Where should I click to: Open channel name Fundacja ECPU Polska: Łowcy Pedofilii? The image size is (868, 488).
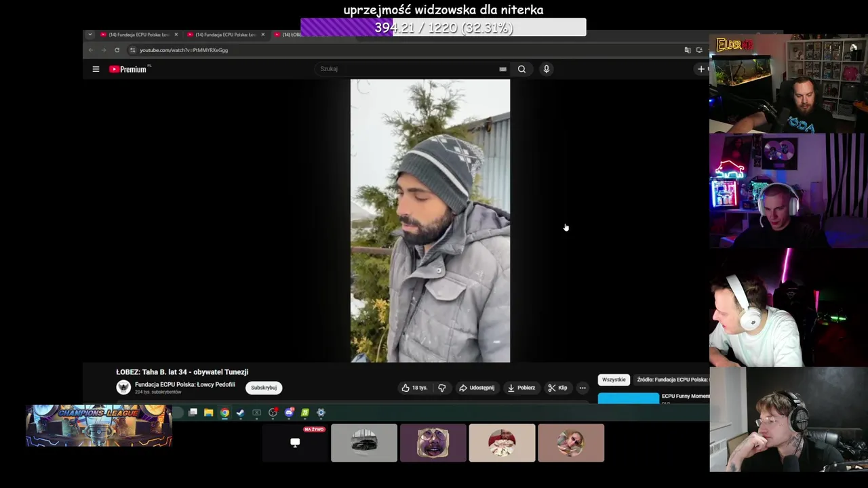185,384
